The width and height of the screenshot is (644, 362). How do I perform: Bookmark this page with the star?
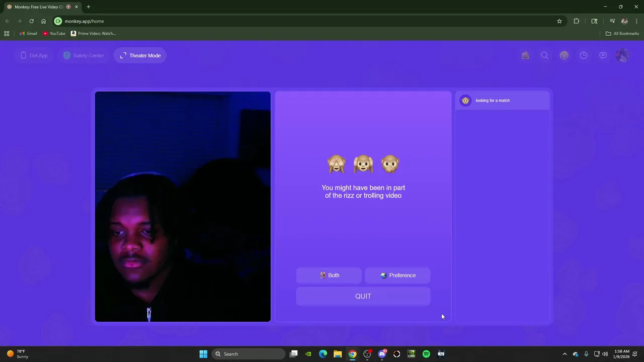tap(559, 21)
